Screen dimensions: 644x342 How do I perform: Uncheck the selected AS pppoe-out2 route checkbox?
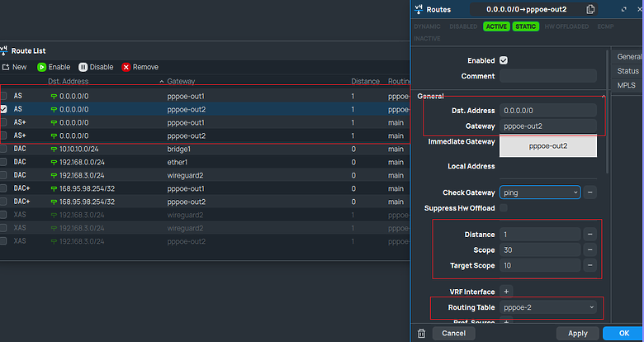3,109
